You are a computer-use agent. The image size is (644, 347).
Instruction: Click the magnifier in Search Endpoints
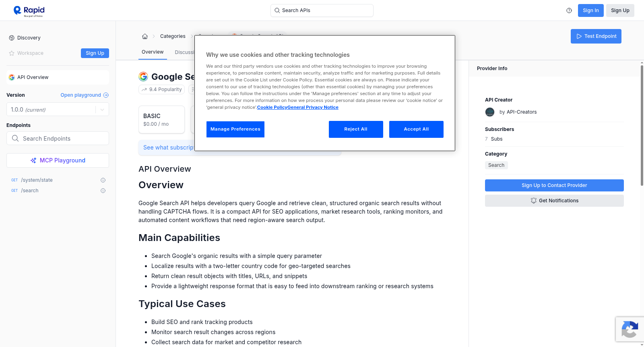click(x=15, y=138)
